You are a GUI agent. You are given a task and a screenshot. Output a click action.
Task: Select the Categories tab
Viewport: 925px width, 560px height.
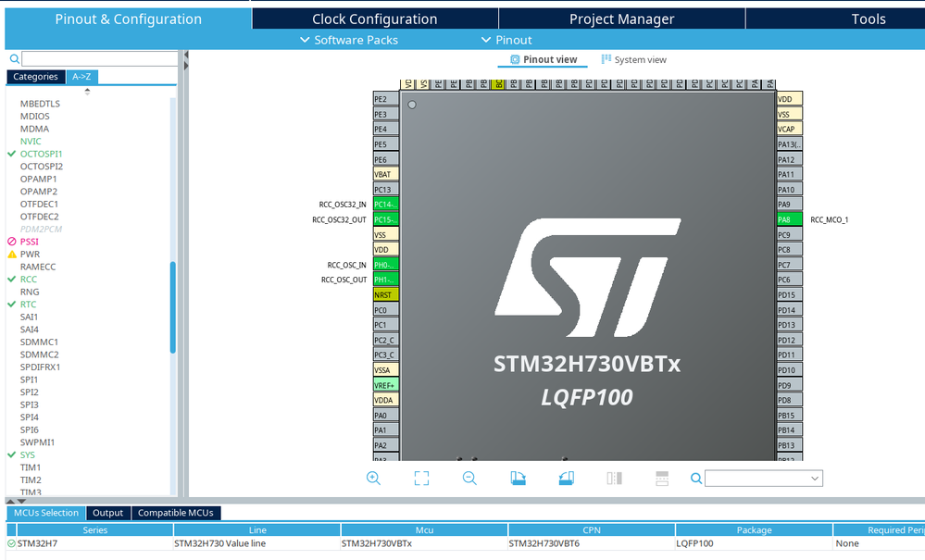pyautogui.click(x=35, y=77)
